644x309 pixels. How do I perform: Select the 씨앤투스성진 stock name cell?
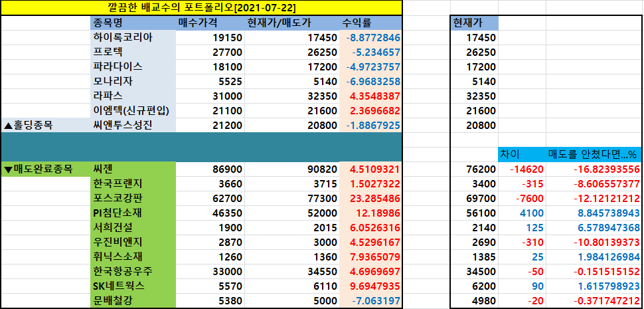coord(133,125)
